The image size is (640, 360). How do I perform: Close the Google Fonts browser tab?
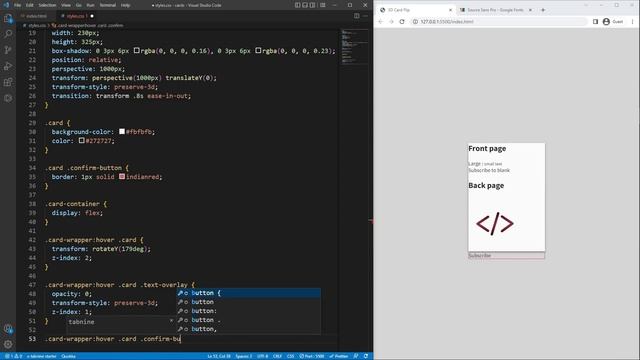tap(530, 10)
